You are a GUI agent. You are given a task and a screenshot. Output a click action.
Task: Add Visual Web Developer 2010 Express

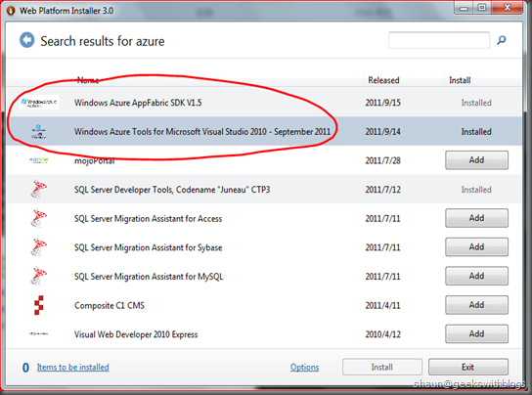tap(476, 334)
